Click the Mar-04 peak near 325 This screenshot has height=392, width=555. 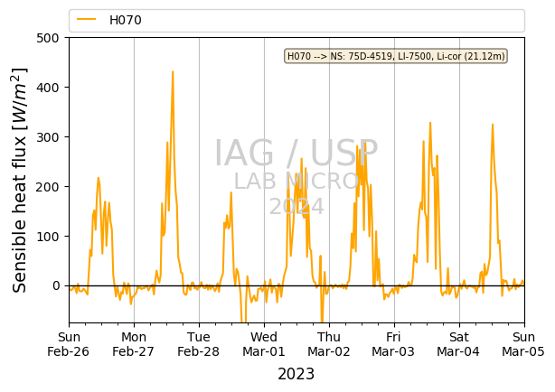(x=493, y=125)
